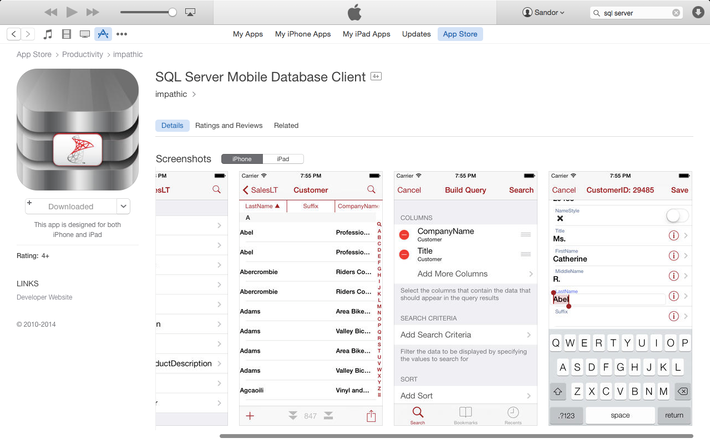The image size is (710, 443).
Task: Expand the Add Sort row
Action: pyautogui.click(x=466, y=395)
